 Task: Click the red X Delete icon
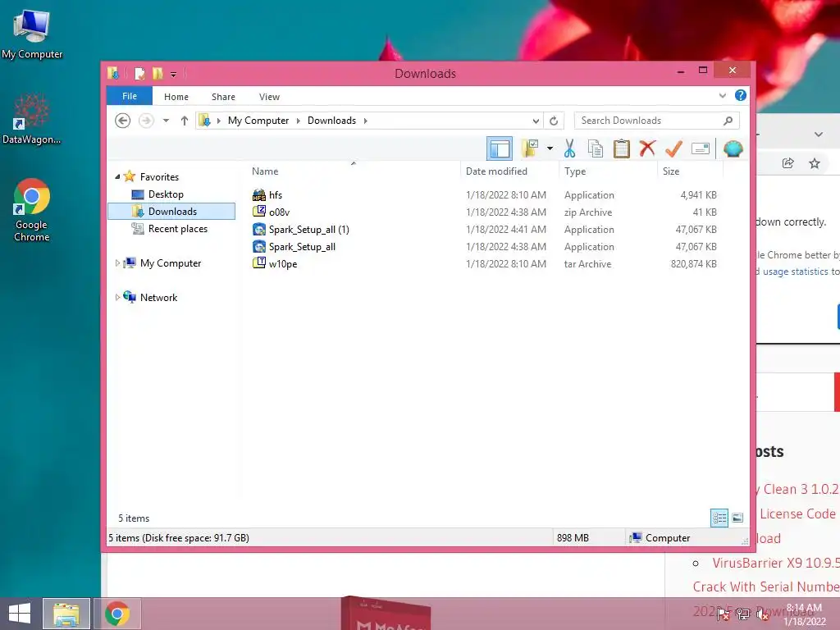click(x=647, y=148)
